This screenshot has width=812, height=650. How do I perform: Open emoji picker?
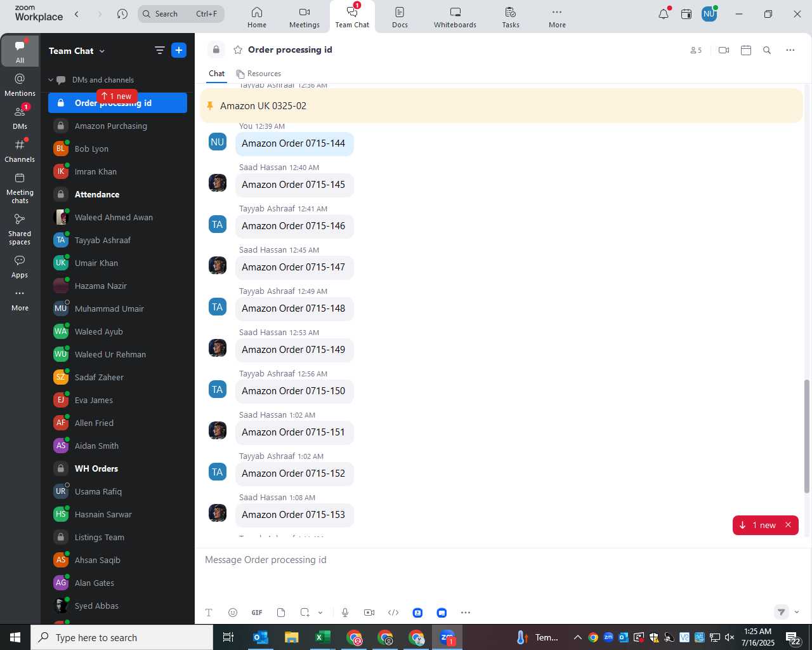pos(233,613)
